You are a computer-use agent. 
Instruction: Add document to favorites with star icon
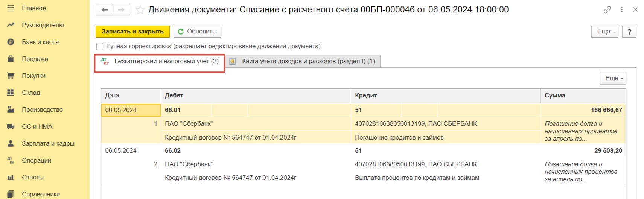point(140,10)
